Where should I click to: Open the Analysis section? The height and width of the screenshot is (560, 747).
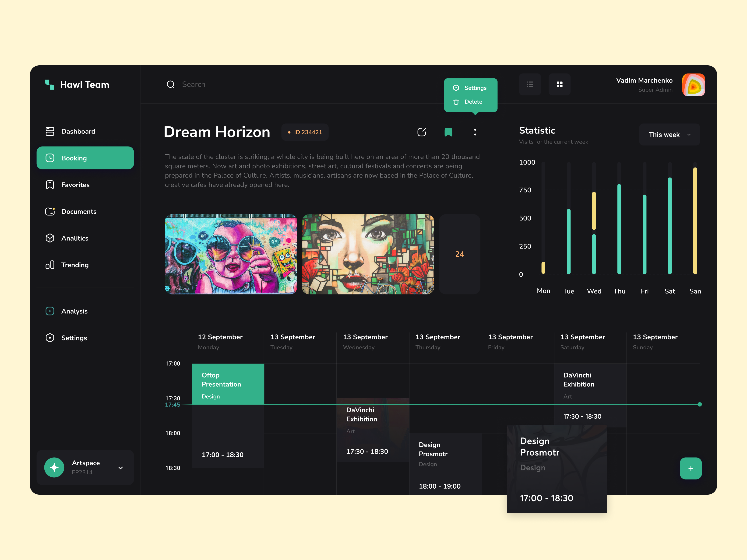point(74,311)
